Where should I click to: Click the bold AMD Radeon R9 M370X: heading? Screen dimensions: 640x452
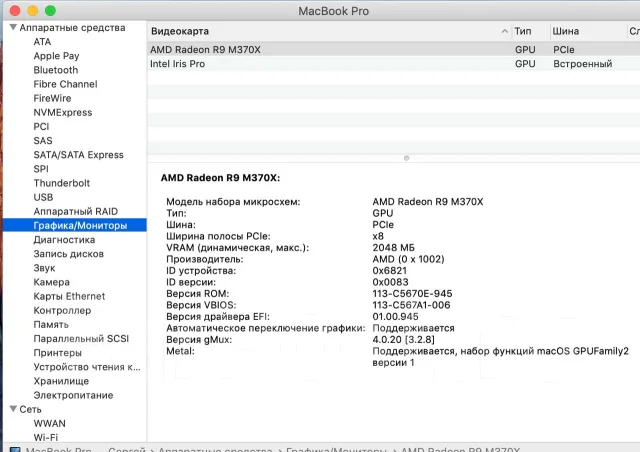point(220,178)
